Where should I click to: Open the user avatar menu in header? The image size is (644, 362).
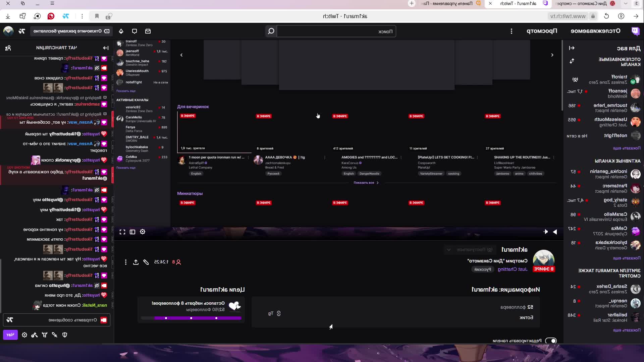coord(8,31)
